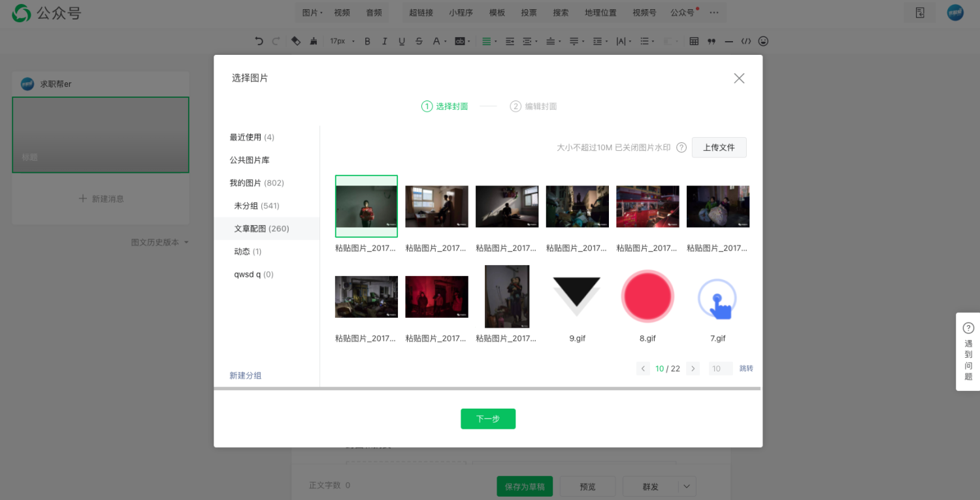Select the 9.gif triangle thumbnail
Viewport: 980px width, 500px height.
tap(577, 297)
